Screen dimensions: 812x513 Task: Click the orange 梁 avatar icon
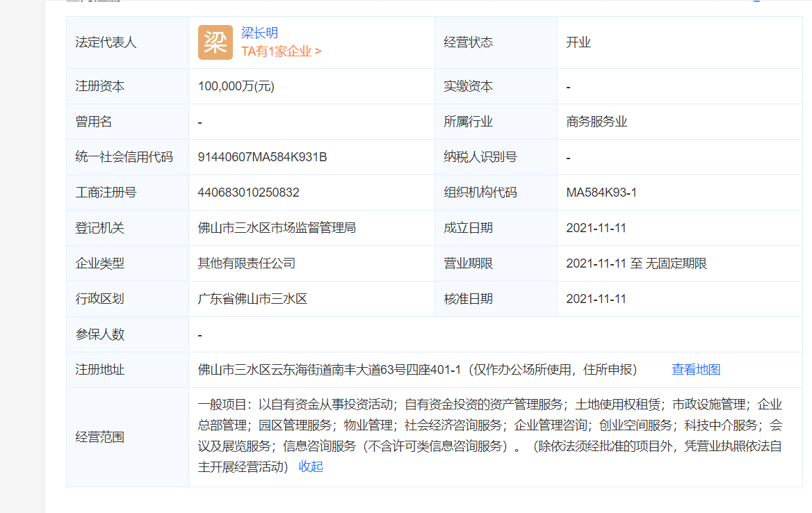[215, 42]
